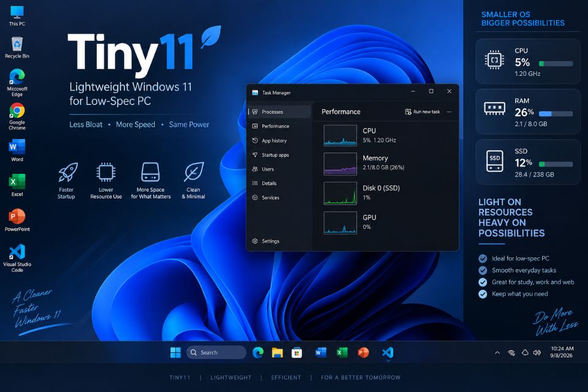Open Word desktop shortcut
The image size is (588, 392).
click(17, 150)
